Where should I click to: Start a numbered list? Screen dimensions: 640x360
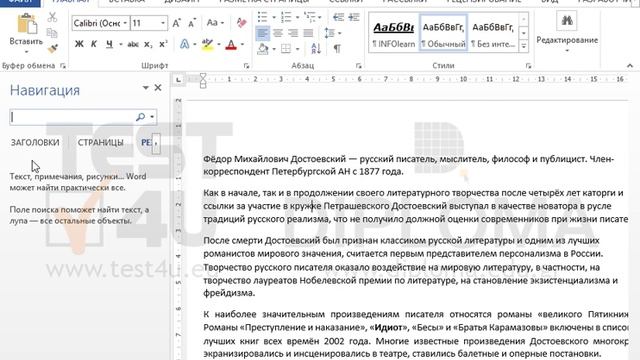(x=286, y=17)
